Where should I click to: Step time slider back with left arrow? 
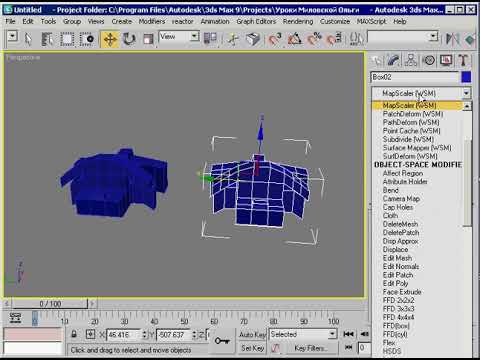tap(7, 304)
